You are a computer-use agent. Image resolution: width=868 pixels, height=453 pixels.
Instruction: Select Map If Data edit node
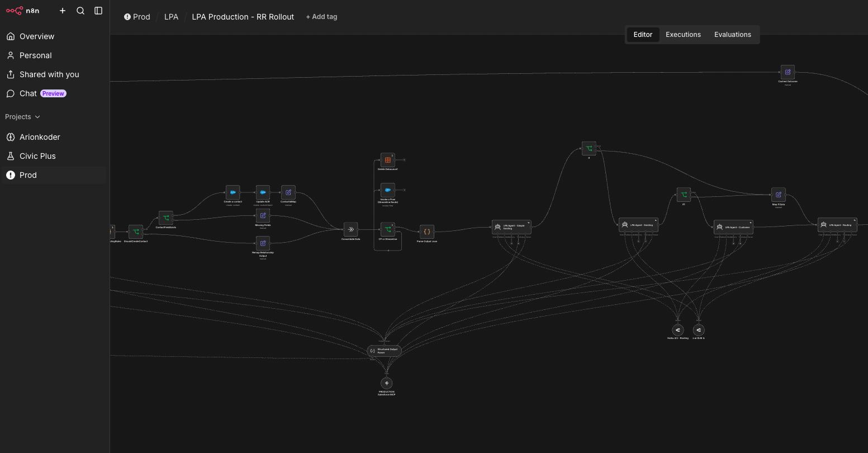tap(779, 195)
